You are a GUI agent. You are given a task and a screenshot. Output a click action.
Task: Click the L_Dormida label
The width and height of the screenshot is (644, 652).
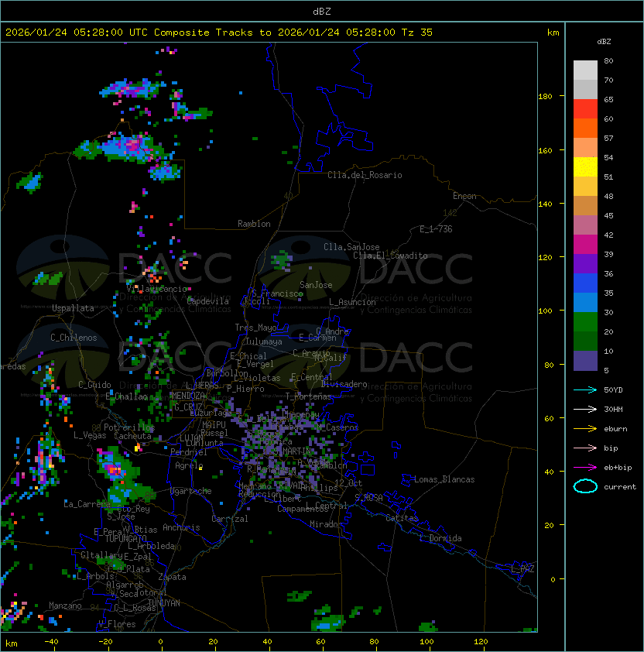pos(440,538)
